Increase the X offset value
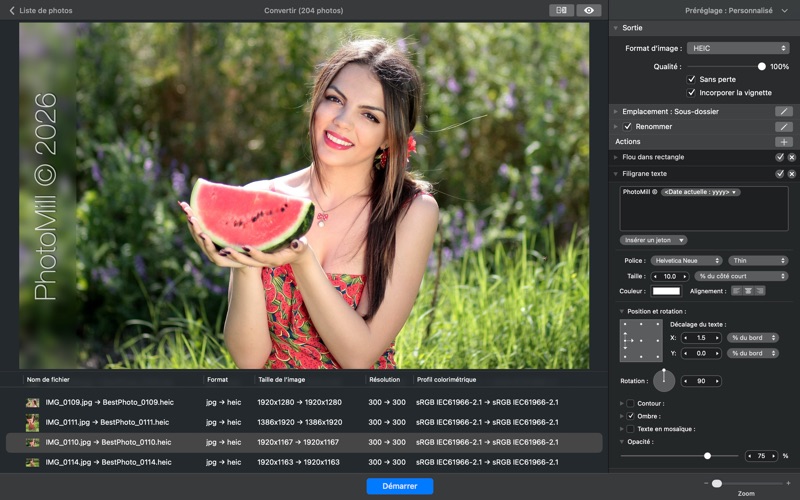Screen dimensions: 800x500 717,338
